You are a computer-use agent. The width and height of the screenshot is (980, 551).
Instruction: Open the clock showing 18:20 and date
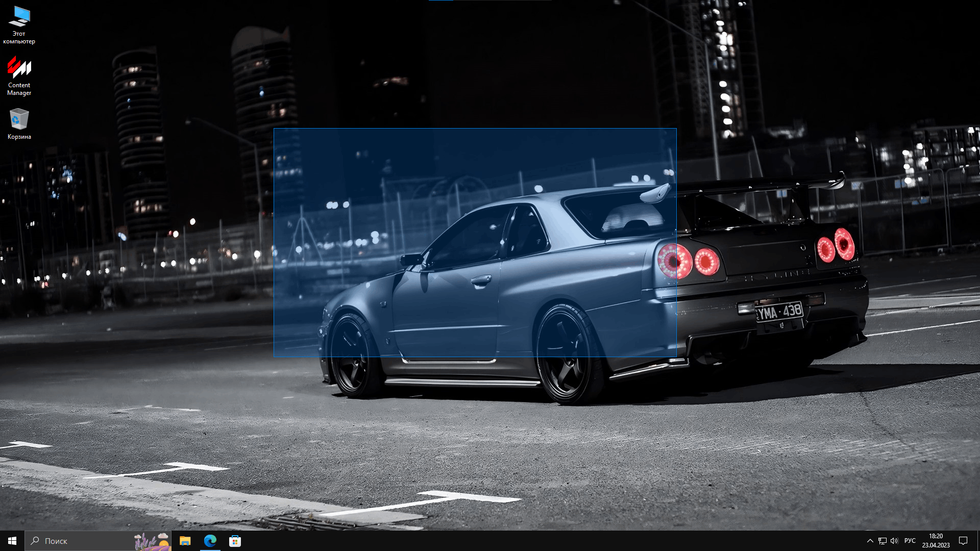coord(936,541)
